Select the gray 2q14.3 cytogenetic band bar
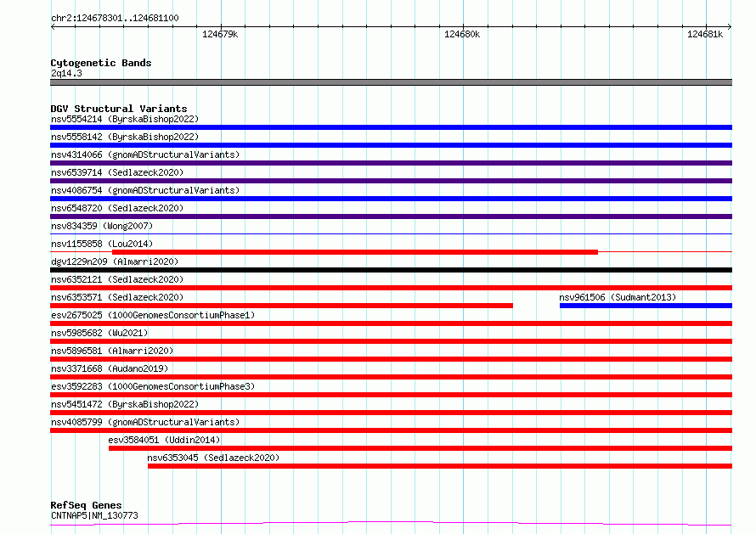756x534 pixels. [x=391, y=82]
